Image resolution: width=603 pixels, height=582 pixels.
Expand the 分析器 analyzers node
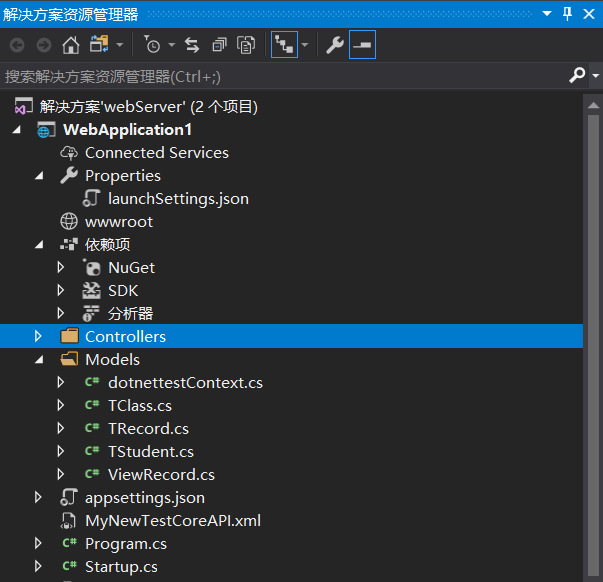pos(60,314)
